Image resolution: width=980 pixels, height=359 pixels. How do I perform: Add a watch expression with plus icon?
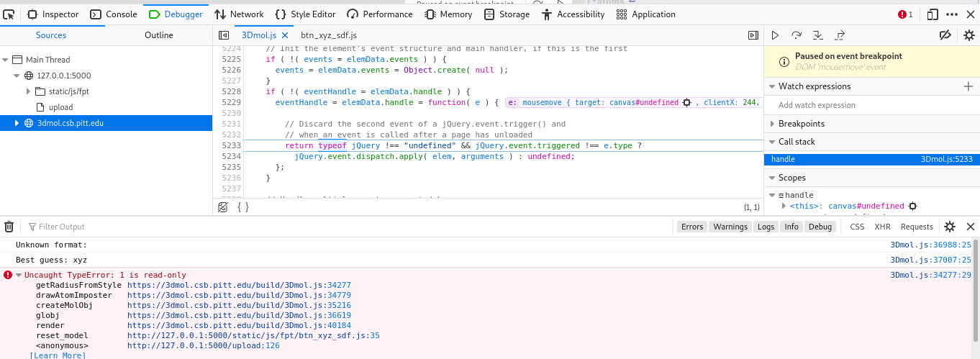(x=968, y=86)
